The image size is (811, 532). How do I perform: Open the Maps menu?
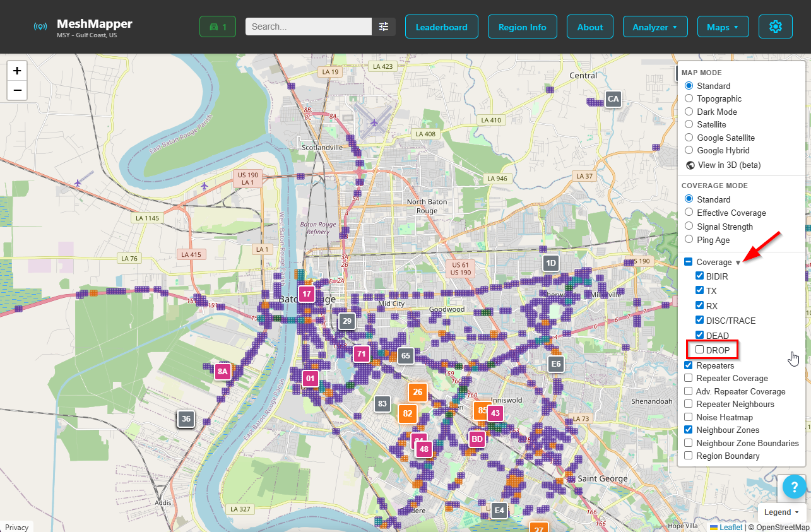(x=723, y=27)
